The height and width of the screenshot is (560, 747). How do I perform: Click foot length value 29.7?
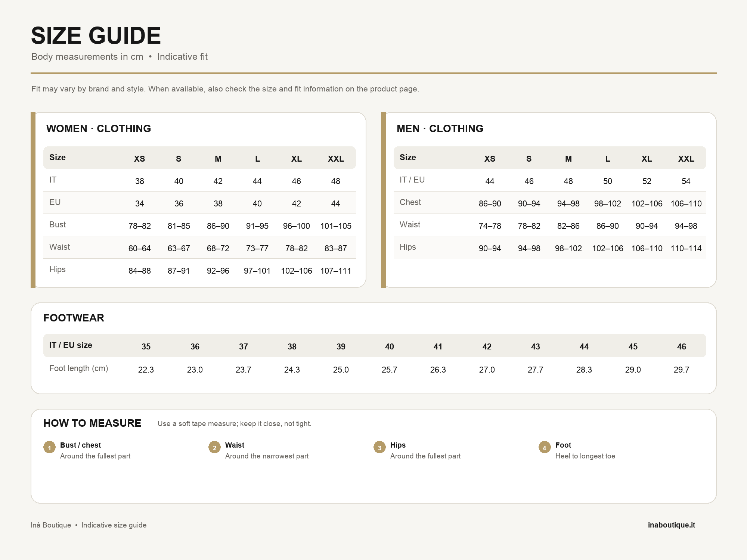click(682, 370)
